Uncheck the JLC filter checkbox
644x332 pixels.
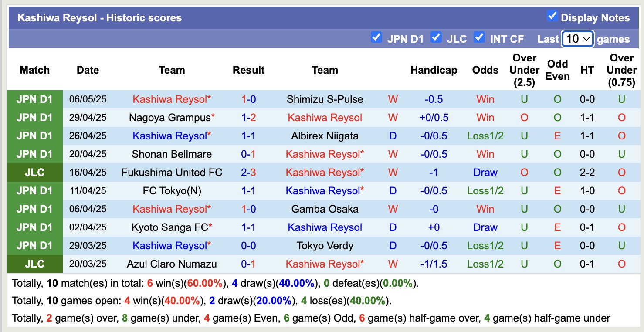436,37
